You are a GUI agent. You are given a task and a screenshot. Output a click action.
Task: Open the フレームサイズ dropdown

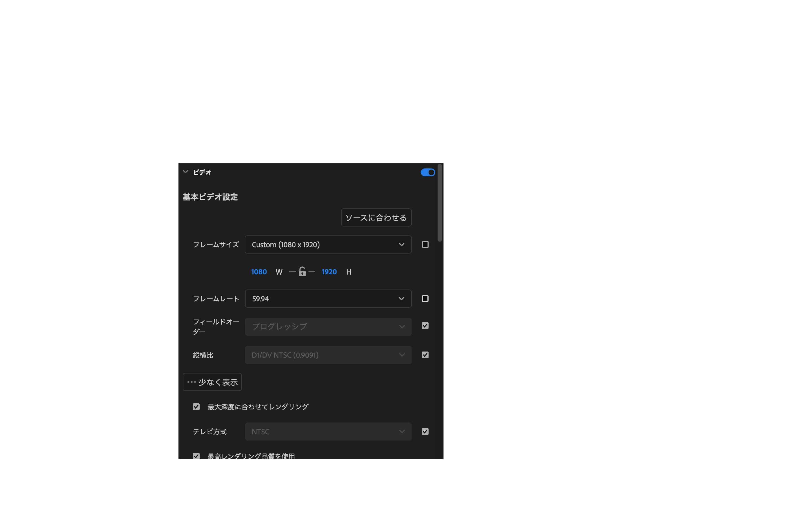pyautogui.click(x=328, y=245)
